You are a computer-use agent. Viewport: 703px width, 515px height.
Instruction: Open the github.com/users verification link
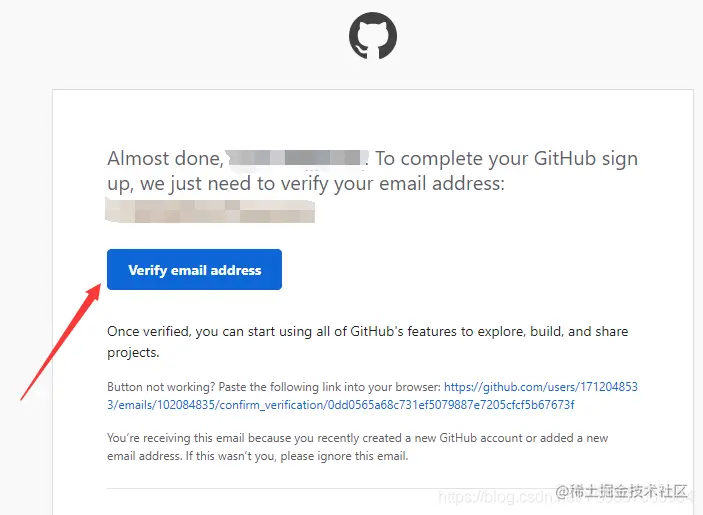(541, 387)
